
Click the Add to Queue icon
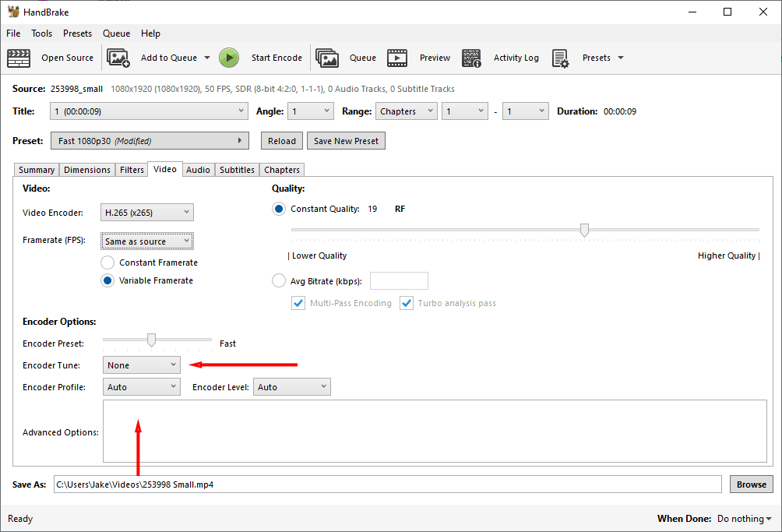[x=118, y=58]
